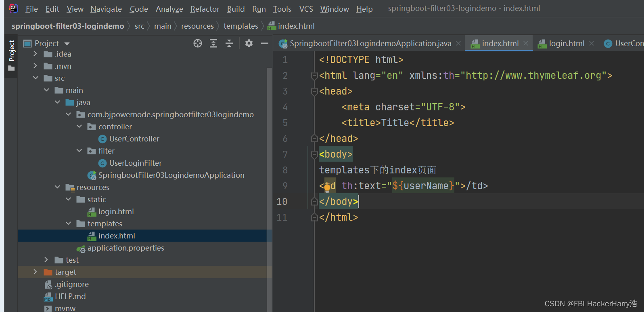This screenshot has width=644, height=312.
Task: Expand the .mvn folder
Action: coord(36,66)
